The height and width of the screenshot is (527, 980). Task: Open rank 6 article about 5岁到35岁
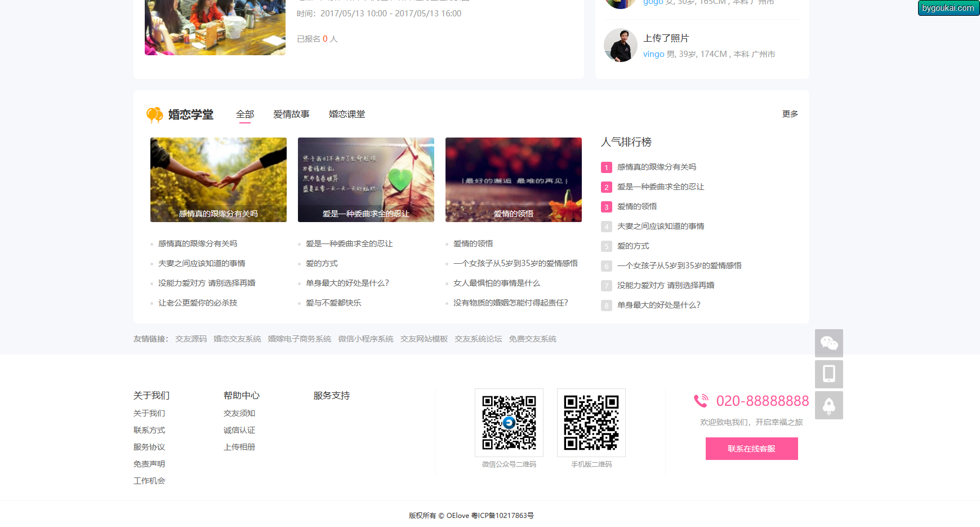[679, 266]
